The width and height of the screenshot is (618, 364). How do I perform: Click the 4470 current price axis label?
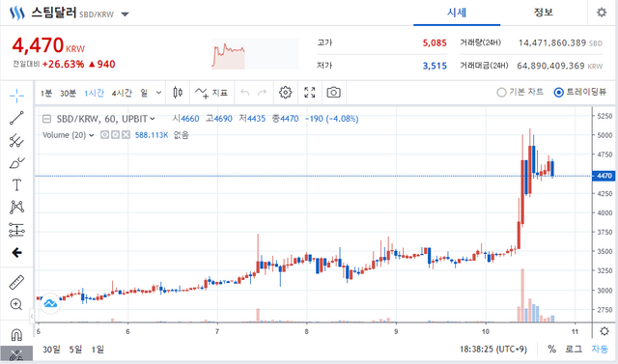[x=604, y=176]
